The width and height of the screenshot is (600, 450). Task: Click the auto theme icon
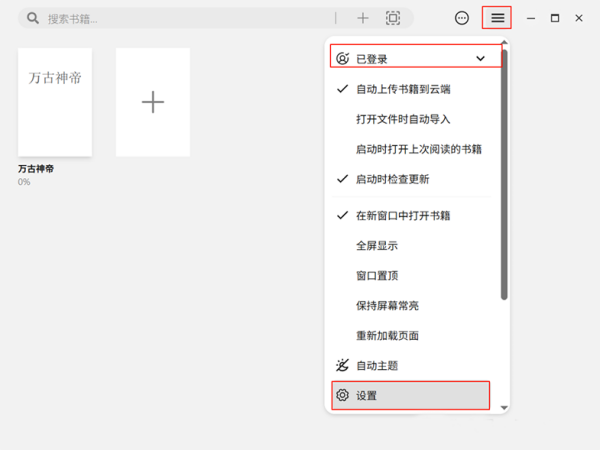point(342,365)
